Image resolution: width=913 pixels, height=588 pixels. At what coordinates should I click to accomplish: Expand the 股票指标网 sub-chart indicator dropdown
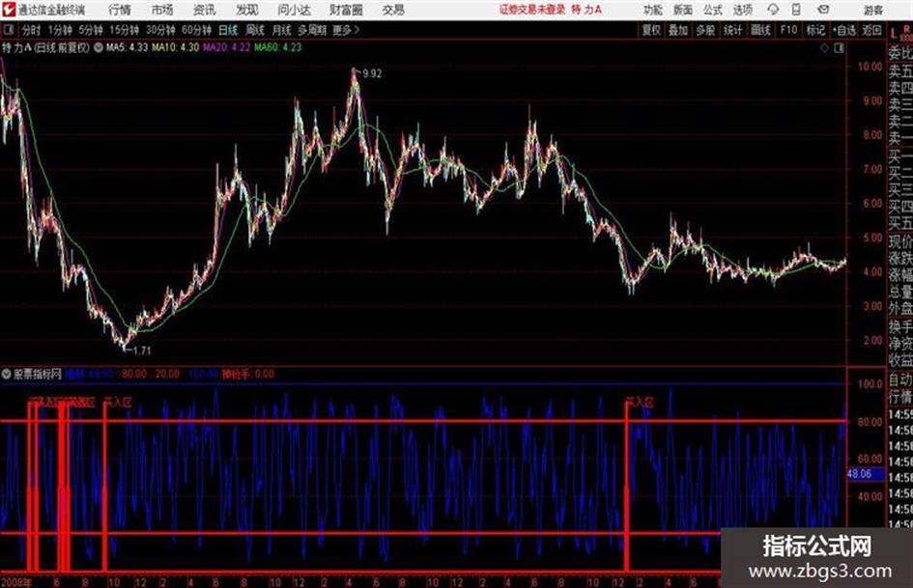point(7,375)
